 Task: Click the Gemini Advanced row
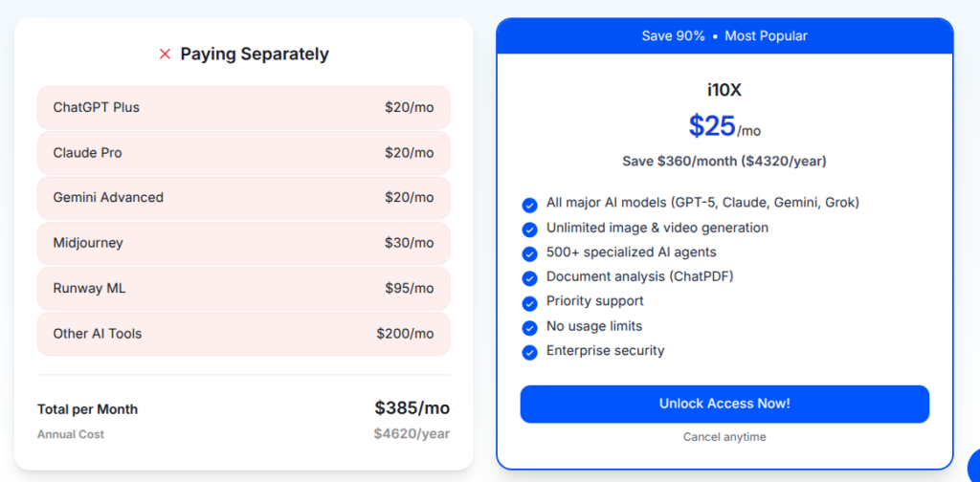(243, 198)
